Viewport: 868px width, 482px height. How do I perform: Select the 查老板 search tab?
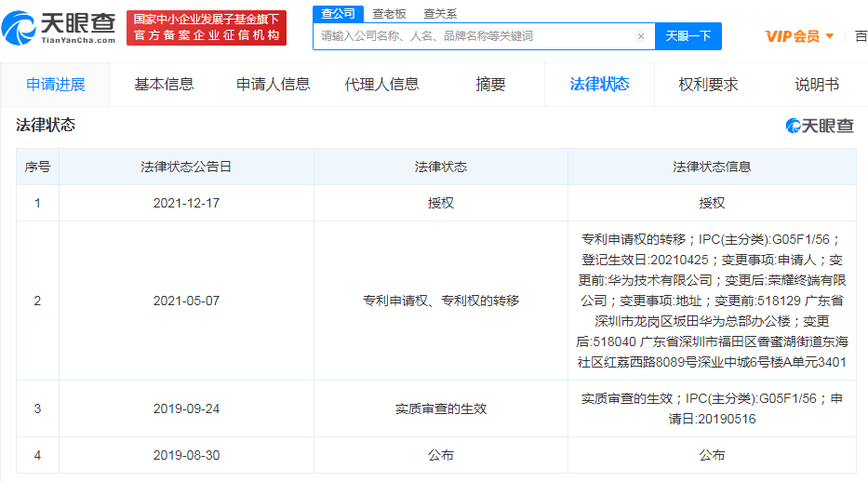click(x=389, y=14)
